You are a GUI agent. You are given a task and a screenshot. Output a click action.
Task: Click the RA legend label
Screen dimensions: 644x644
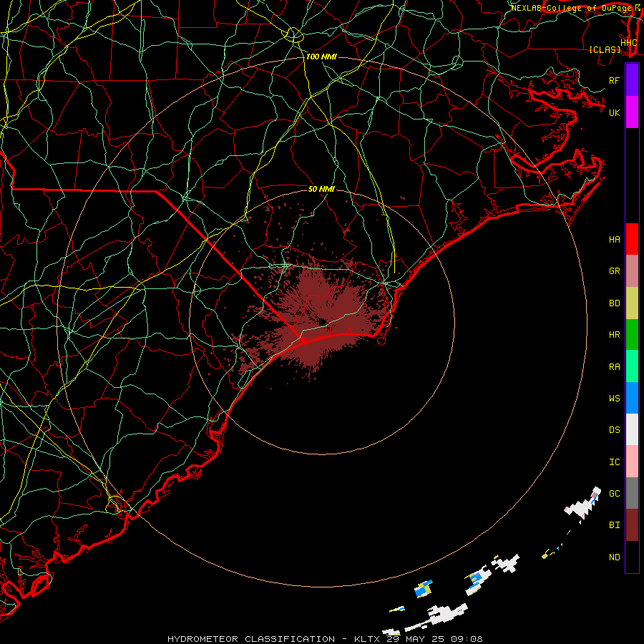(614, 367)
